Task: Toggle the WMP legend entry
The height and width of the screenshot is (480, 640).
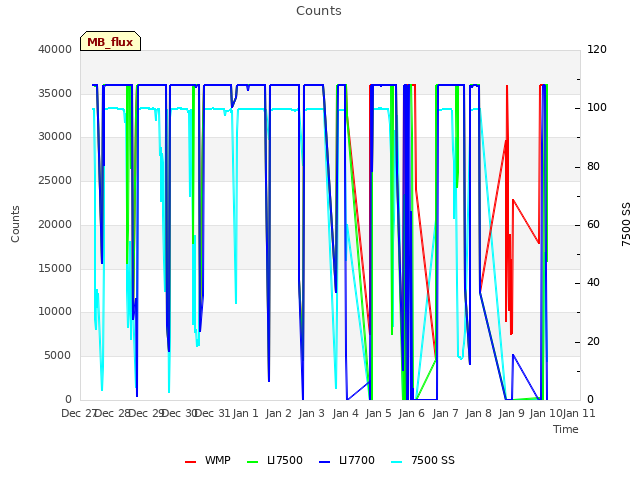Action: click(208, 460)
